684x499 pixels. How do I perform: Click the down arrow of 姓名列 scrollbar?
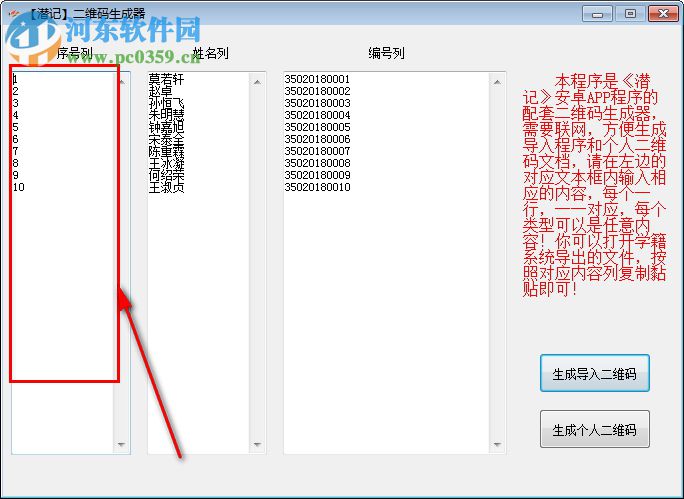(x=257, y=444)
